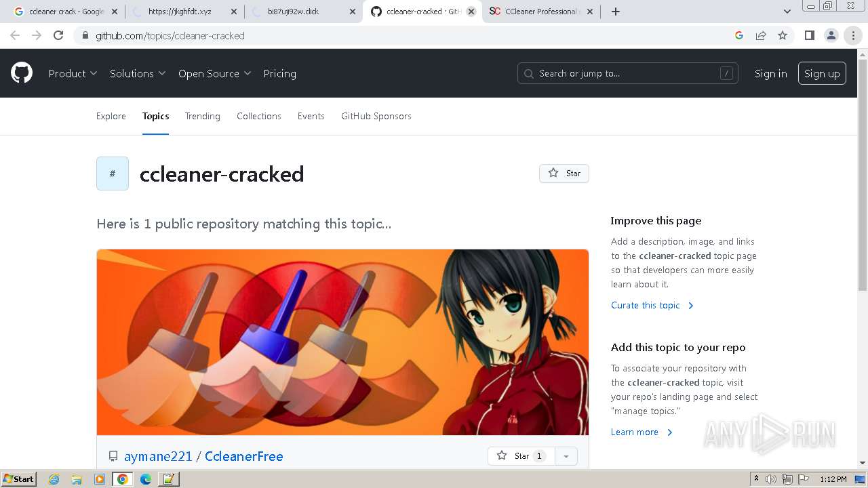
Task: Open the GitHub home logo
Action: click(x=22, y=73)
